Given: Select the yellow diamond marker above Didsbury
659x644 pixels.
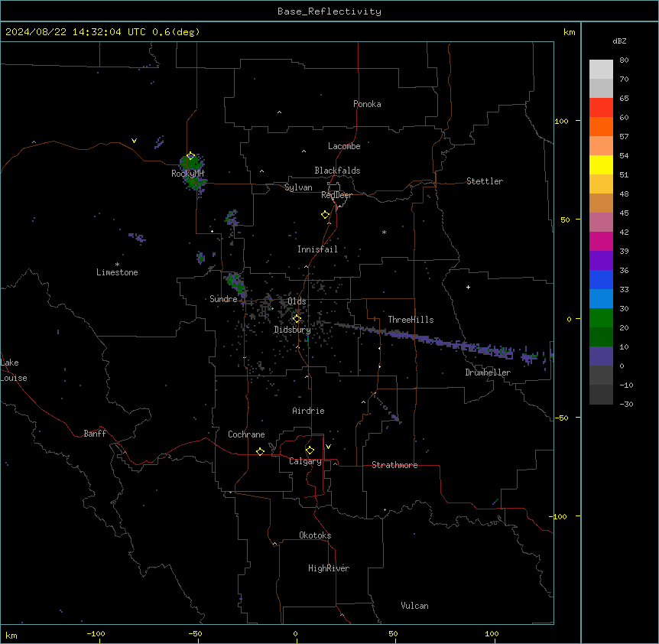Looking at the screenshot, I should 297,319.
